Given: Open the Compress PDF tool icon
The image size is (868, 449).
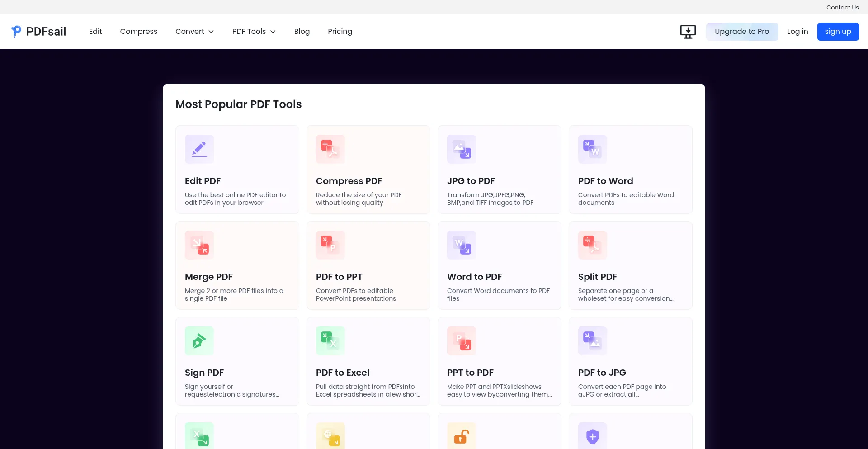Looking at the screenshot, I should pyautogui.click(x=330, y=149).
